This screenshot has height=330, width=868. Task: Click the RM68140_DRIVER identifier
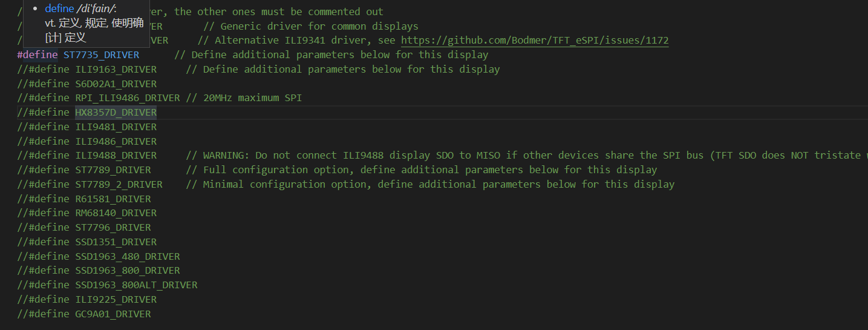(x=116, y=213)
